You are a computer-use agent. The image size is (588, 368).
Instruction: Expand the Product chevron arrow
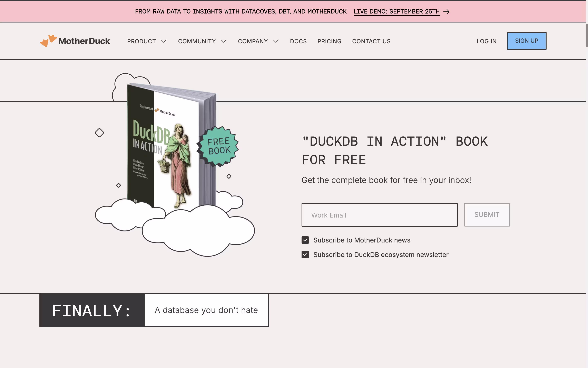coord(164,41)
